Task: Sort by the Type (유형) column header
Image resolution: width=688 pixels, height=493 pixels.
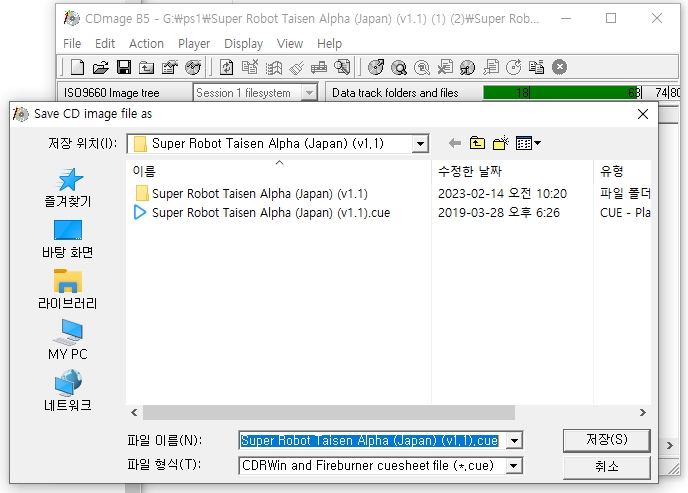Action: click(x=622, y=171)
